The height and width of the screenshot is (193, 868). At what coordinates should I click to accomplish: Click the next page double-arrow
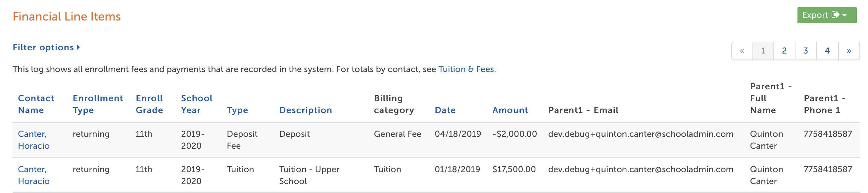point(849,51)
